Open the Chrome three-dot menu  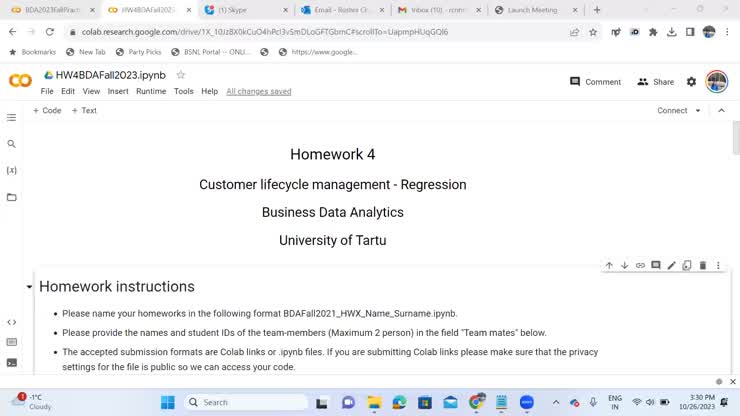[x=727, y=32]
